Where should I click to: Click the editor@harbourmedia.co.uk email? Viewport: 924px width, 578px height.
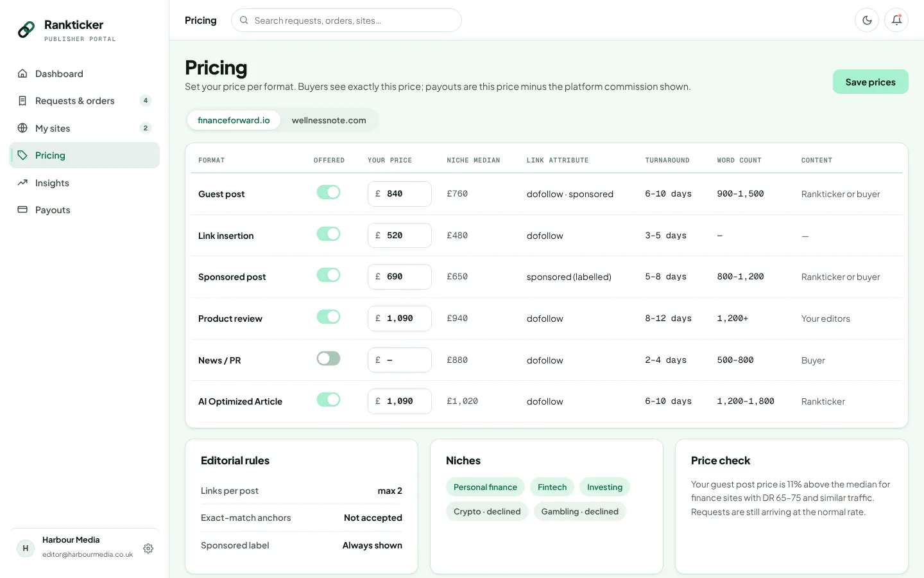[88, 554]
